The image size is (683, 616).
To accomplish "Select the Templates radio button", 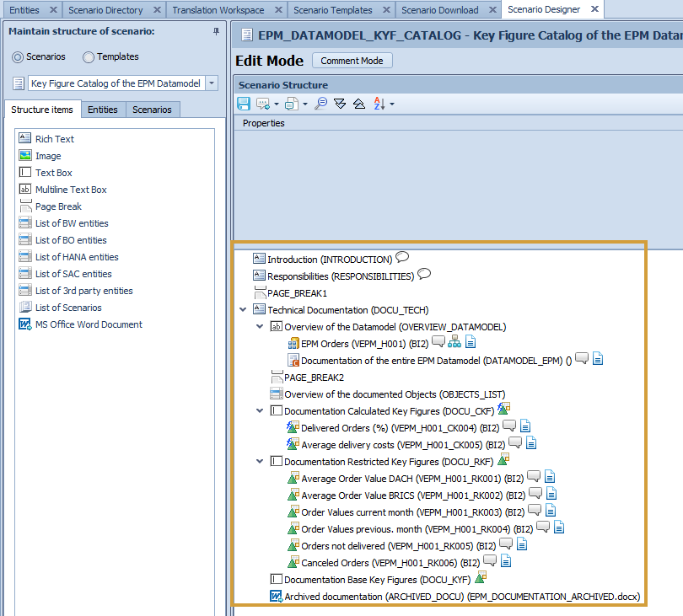I will click(89, 57).
